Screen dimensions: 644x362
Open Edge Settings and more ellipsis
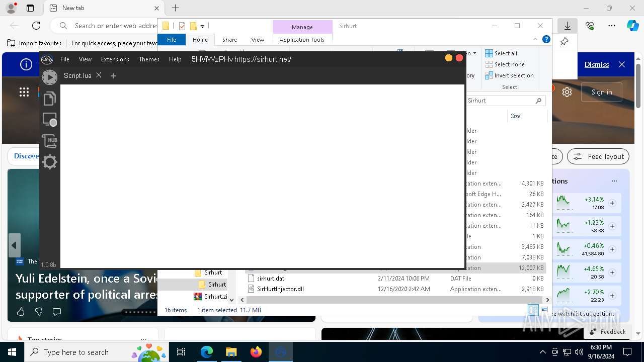(x=612, y=26)
